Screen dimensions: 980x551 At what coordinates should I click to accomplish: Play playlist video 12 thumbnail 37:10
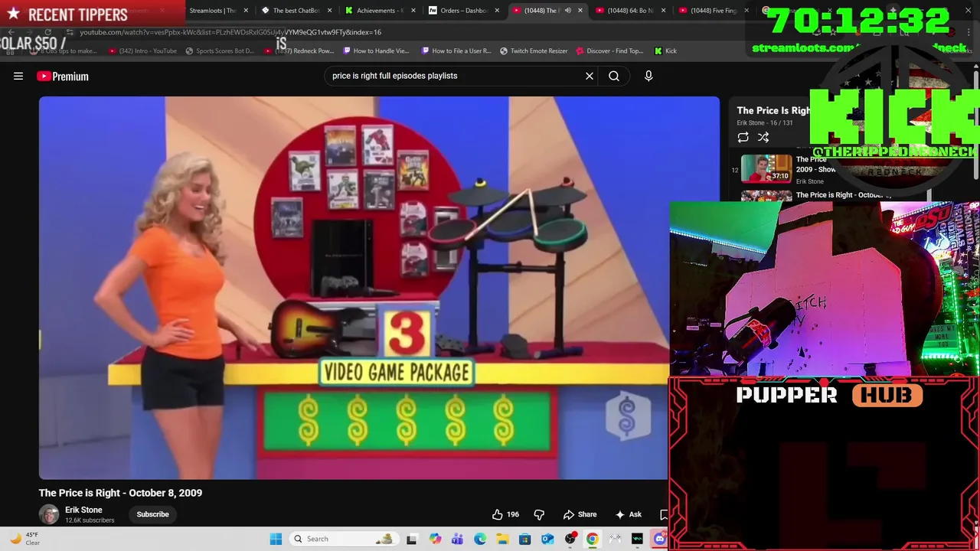766,168
